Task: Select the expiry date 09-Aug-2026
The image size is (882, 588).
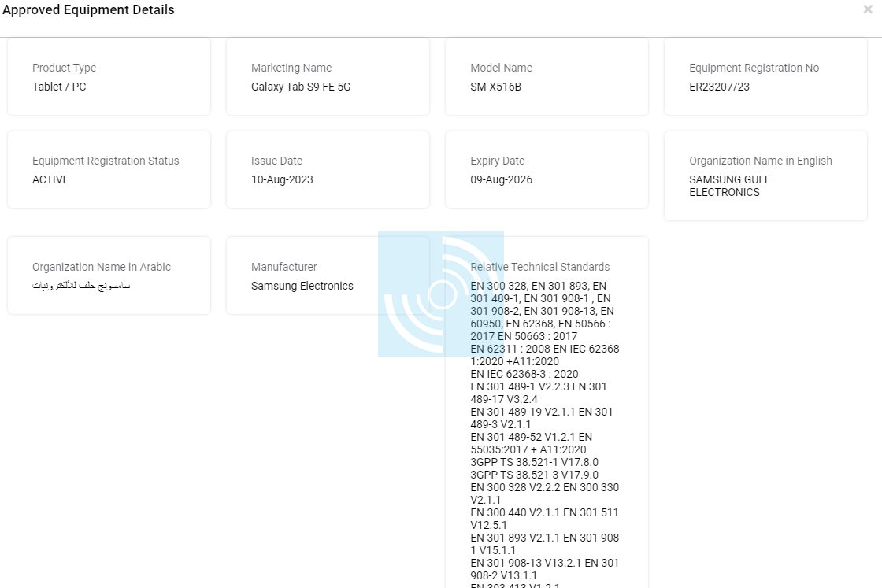Action: point(501,179)
